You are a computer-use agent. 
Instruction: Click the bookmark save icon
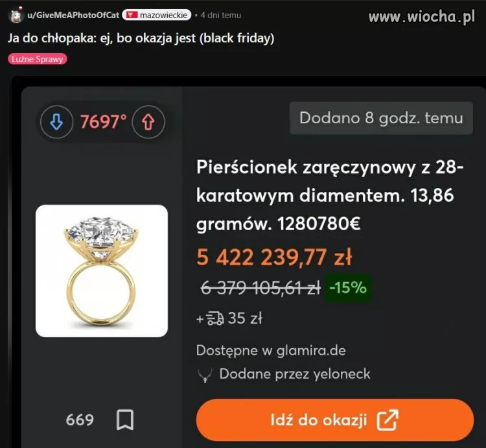[x=125, y=419]
